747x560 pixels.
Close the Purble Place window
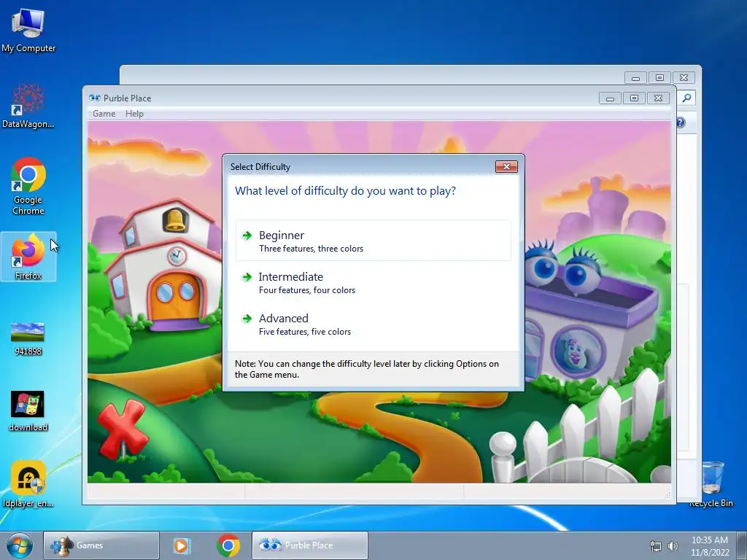click(659, 98)
